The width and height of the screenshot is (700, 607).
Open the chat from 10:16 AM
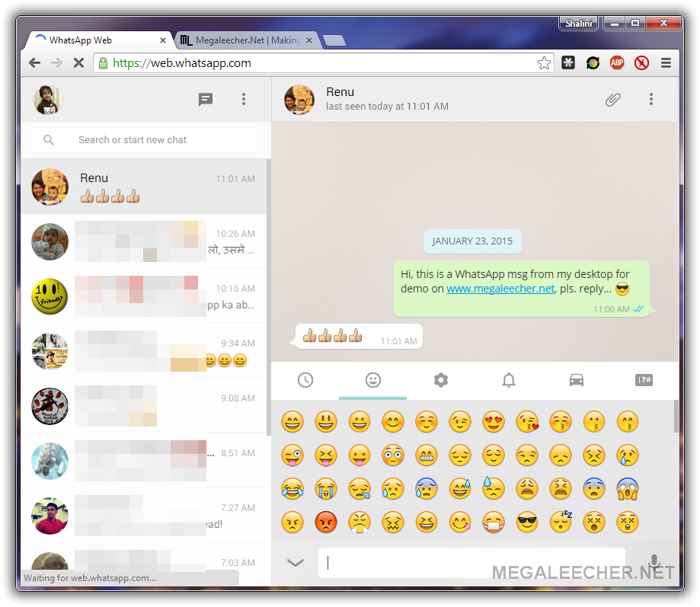pyautogui.click(x=144, y=296)
